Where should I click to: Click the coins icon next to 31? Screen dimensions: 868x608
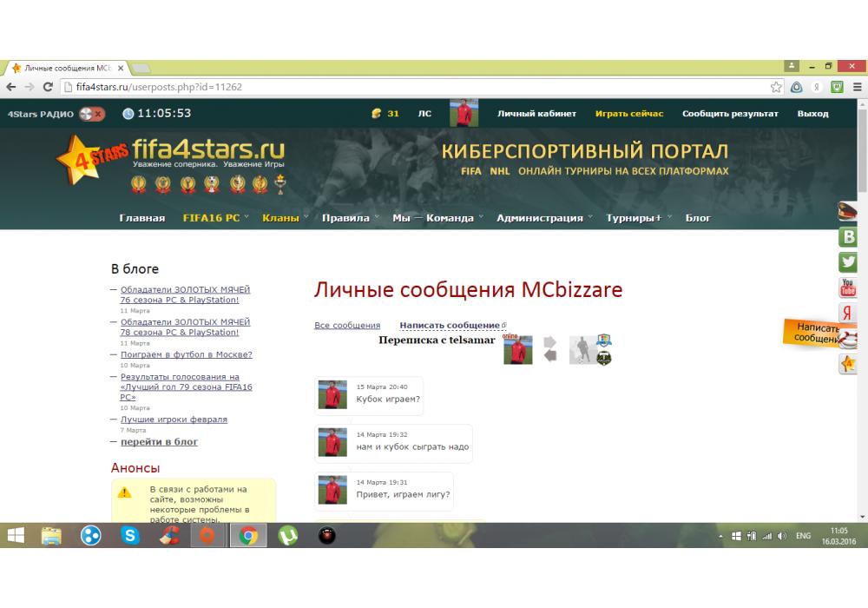point(377,114)
